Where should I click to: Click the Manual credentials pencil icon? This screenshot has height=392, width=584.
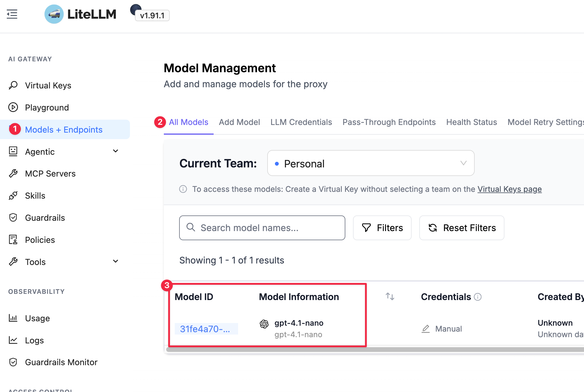click(x=425, y=329)
